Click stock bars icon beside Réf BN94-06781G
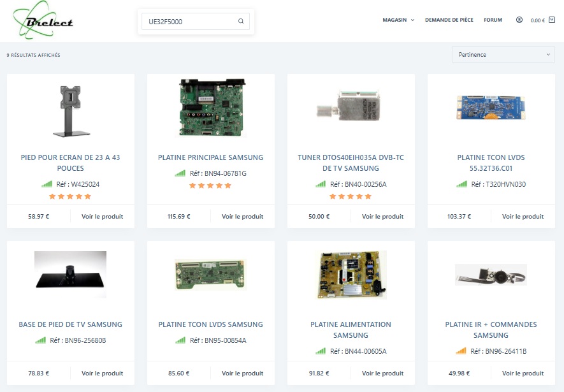 (180, 173)
